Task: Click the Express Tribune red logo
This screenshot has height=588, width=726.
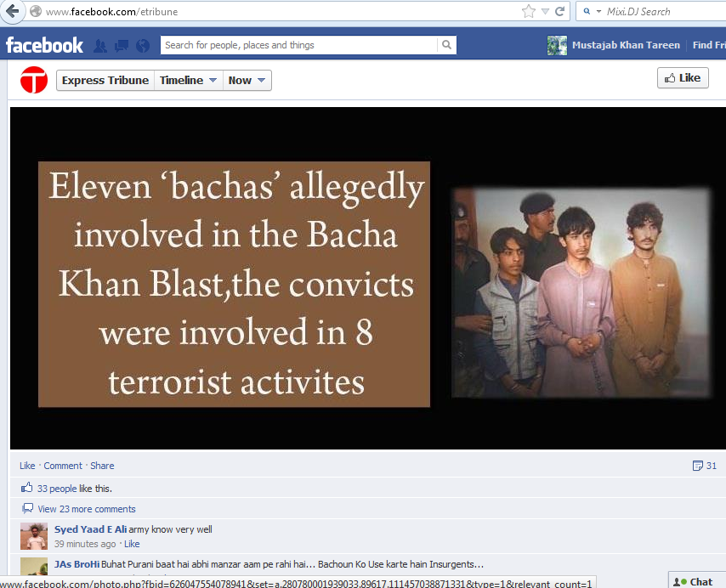Action: (34, 80)
